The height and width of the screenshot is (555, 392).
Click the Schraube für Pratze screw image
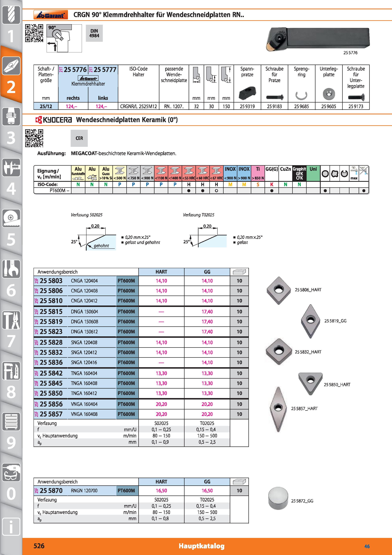click(x=274, y=97)
